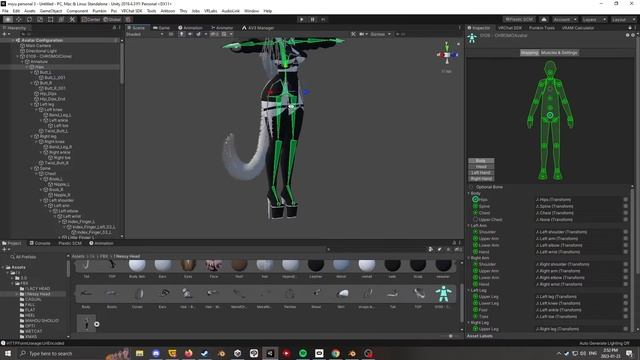This screenshot has height=360, width=640.
Task: Click the Upper Chest bone circle indicator
Action: coord(475,219)
